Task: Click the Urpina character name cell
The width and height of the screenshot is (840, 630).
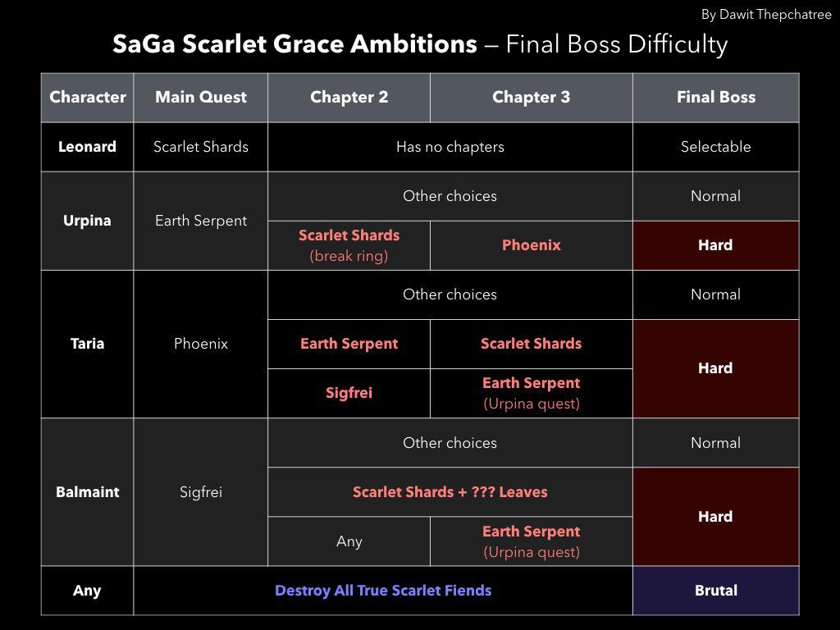Action: point(88,221)
